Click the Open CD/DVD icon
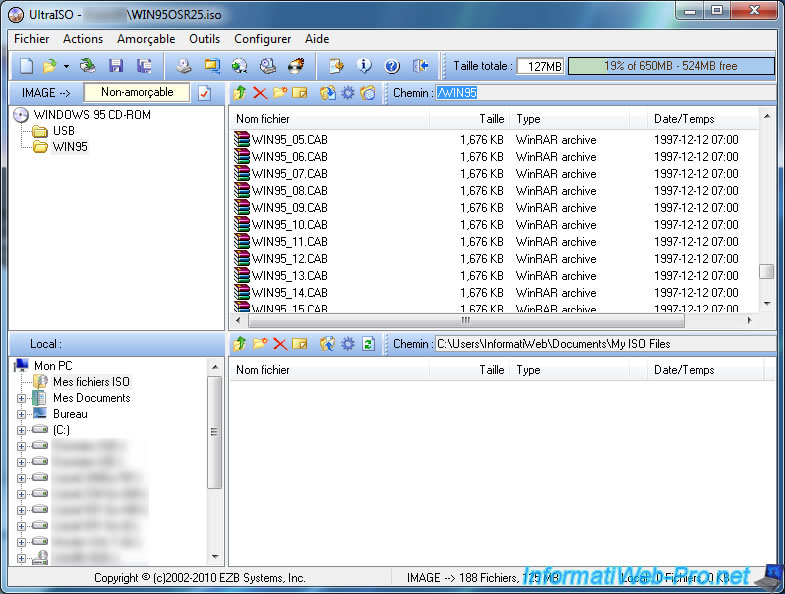The width and height of the screenshot is (785, 594). (x=88, y=66)
